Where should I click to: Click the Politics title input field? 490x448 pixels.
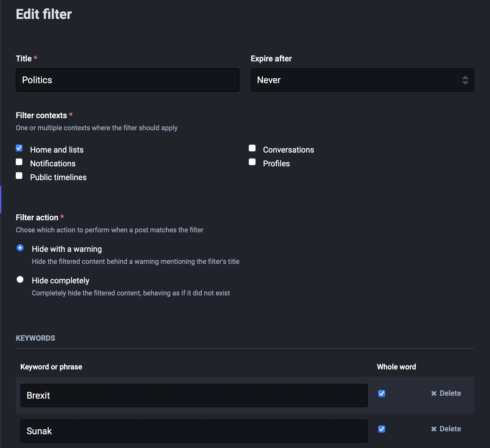[127, 80]
